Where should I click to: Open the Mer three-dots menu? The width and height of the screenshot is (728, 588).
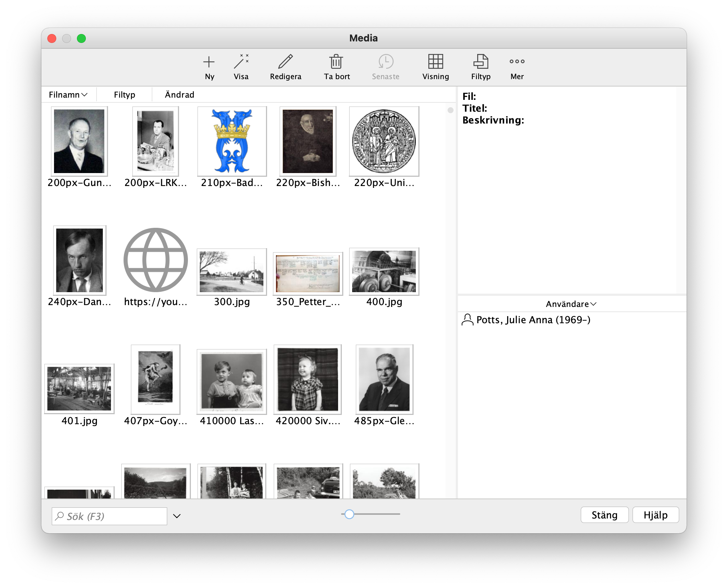tap(517, 62)
